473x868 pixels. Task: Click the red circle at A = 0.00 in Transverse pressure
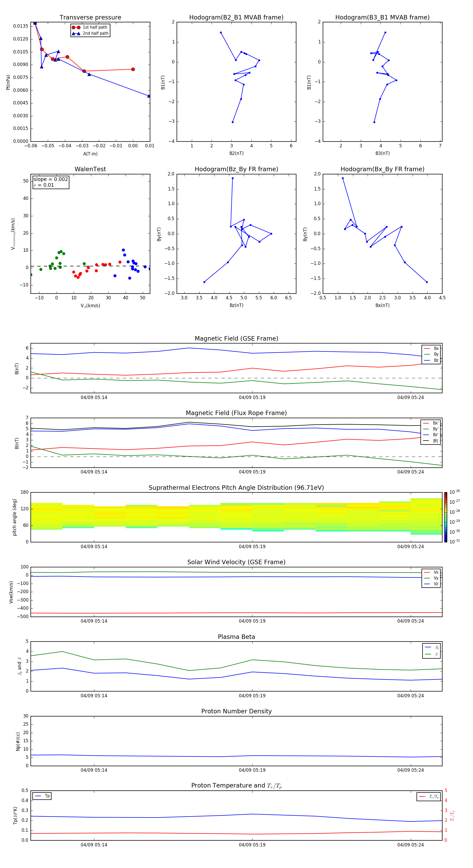tap(133, 69)
